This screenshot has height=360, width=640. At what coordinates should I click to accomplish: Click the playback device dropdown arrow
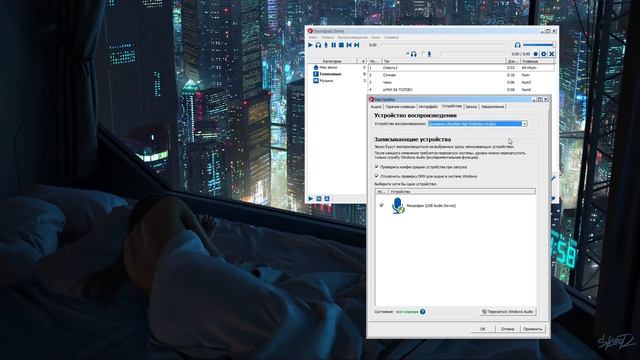[524, 124]
